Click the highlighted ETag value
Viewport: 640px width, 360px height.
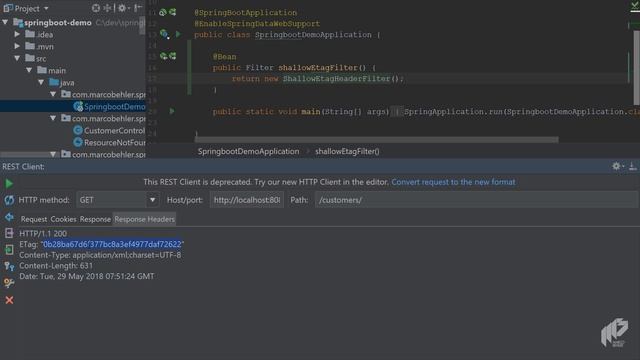tap(112, 244)
